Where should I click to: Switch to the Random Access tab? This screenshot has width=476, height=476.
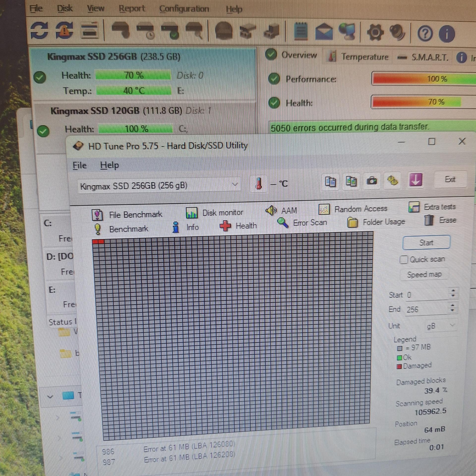click(353, 209)
